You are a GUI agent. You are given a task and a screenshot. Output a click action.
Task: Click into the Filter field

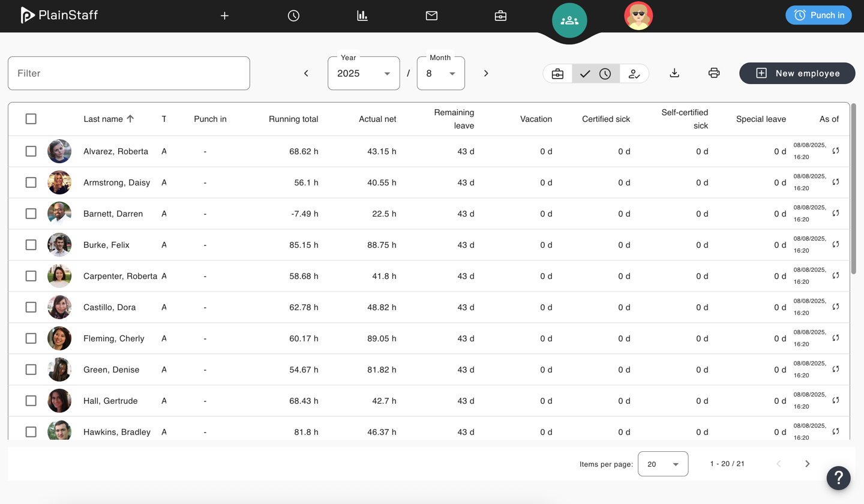129,73
